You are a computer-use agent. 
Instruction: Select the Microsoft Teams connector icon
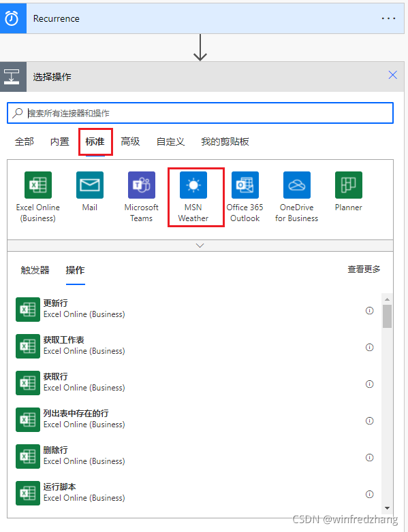[142, 185]
